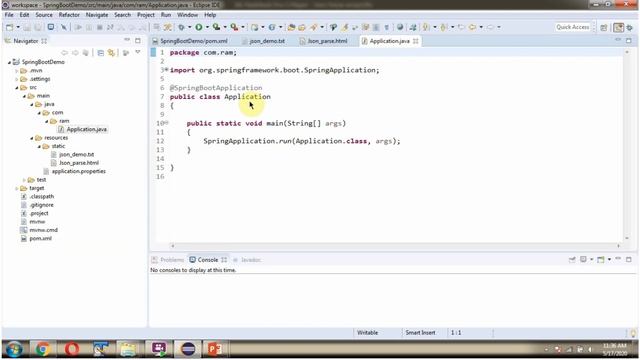Screen dimensions: 640x360
Task: Click the Open Console icon in Console view
Action: (x=601, y=260)
